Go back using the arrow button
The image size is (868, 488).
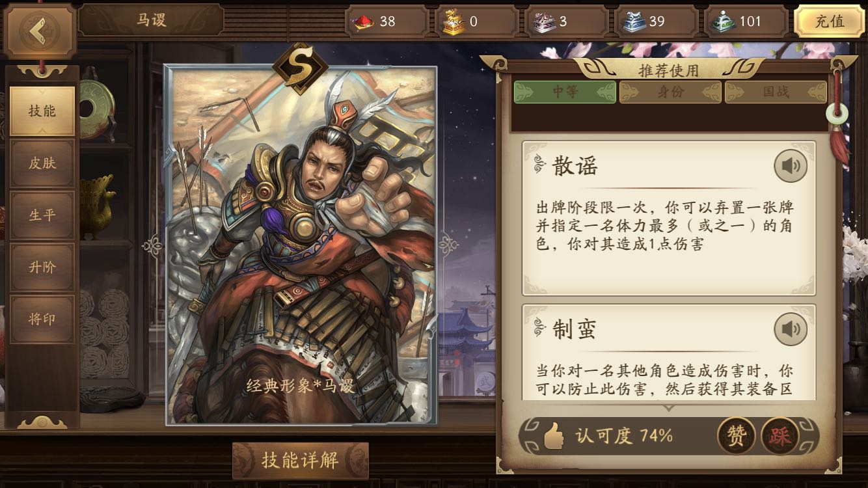point(40,30)
